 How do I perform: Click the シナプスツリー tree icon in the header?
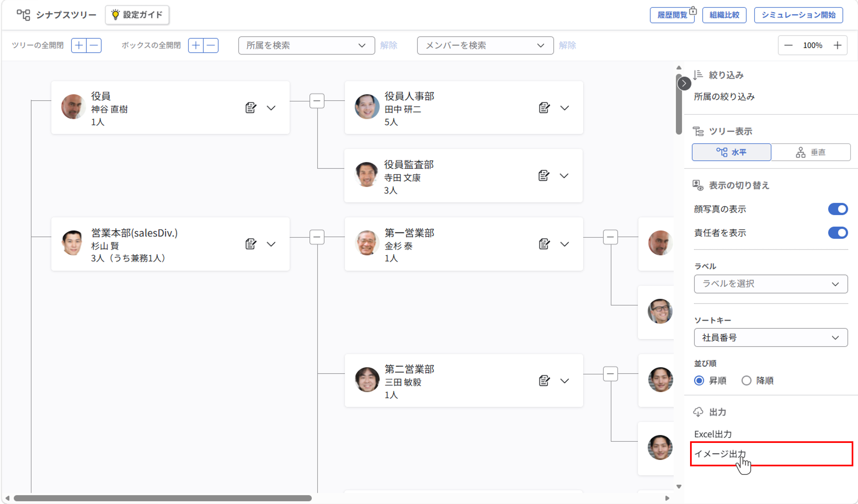pyautogui.click(x=23, y=15)
